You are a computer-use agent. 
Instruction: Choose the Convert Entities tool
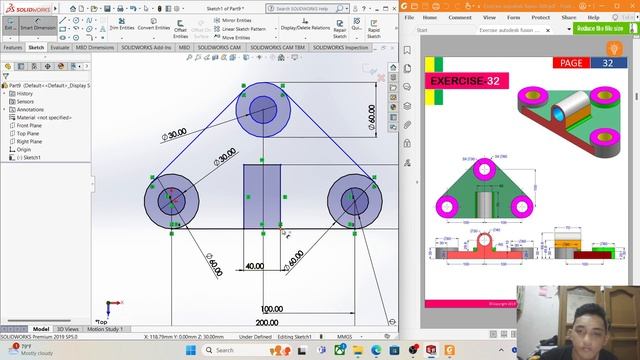154,24
